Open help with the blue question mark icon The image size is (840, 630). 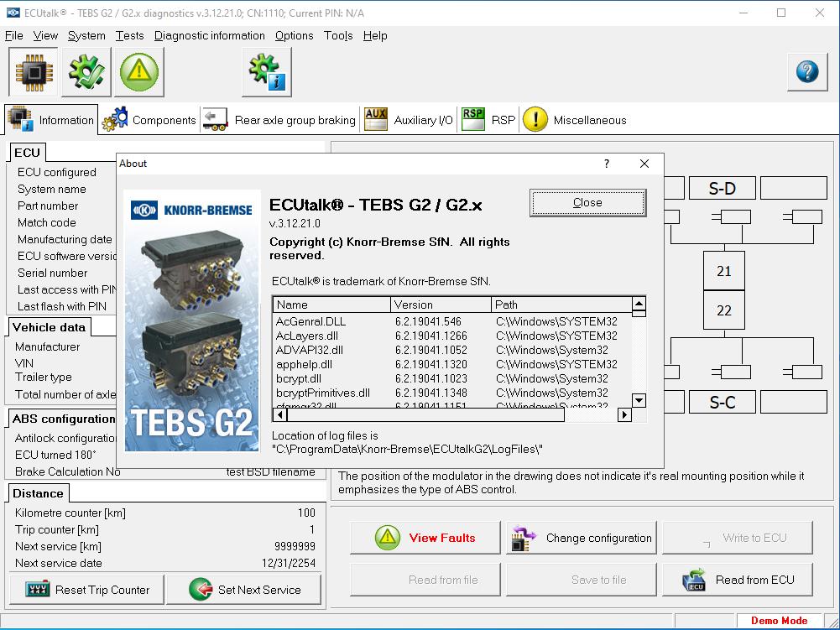806,72
